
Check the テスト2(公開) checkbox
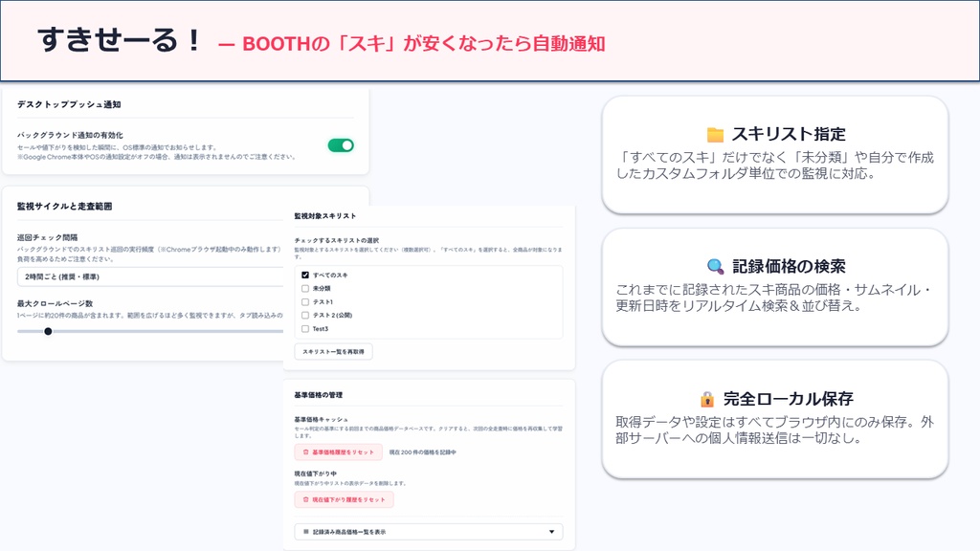pyautogui.click(x=305, y=316)
